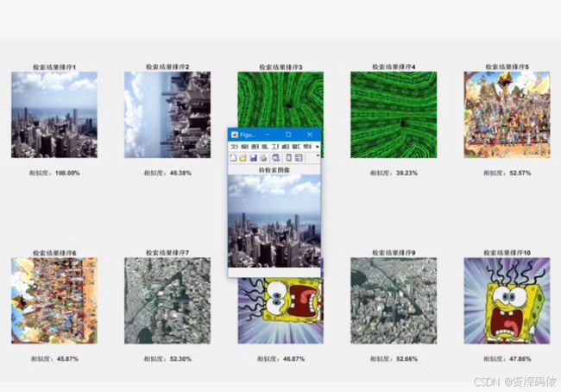Screen dimensions: 561x392
Task: Print figure using the printer icon
Action: pyautogui.click(x=264, y=158)
